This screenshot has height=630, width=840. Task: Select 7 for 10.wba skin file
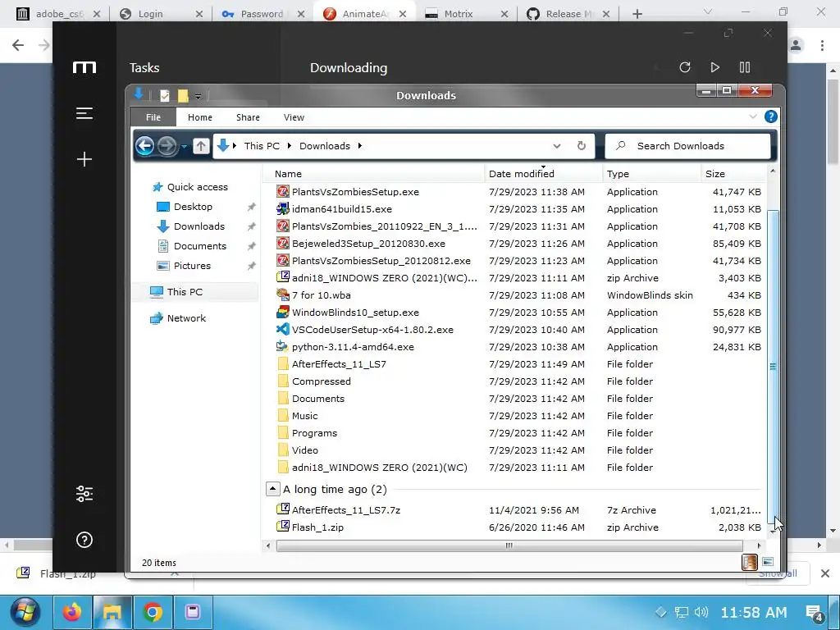tap(322, 295)
